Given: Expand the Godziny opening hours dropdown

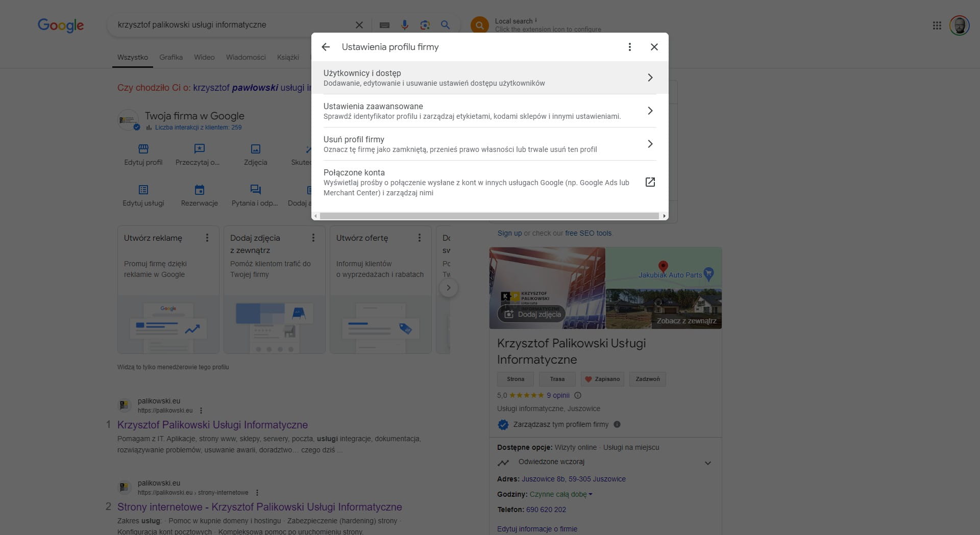Looking at the screenshot, I should coord(590,494).
